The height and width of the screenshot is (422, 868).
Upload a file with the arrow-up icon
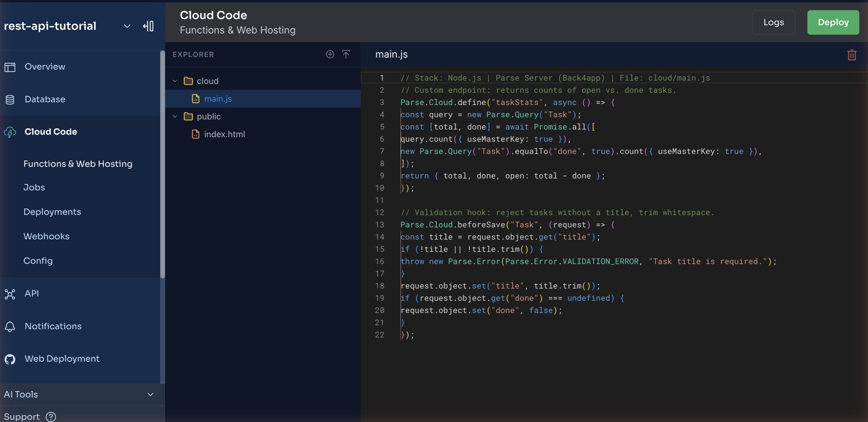pyautogui.click(x=346, y=54)
